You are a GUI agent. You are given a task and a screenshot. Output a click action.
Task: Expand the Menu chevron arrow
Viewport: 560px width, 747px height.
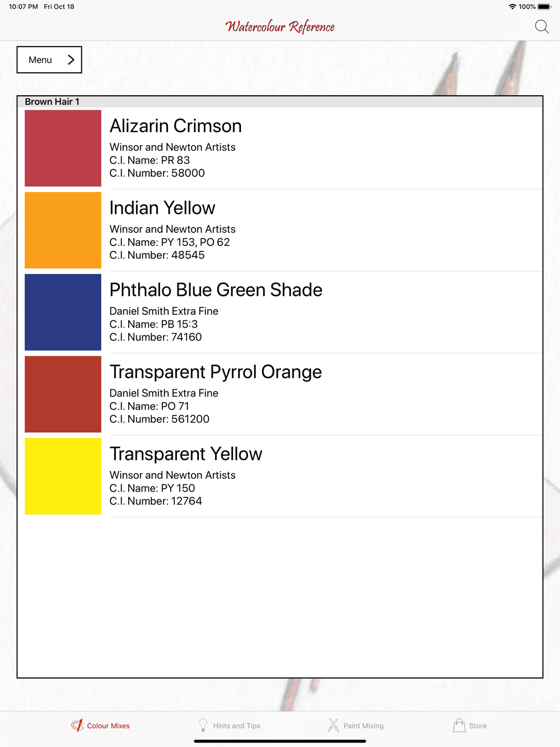tap(71, 60)
